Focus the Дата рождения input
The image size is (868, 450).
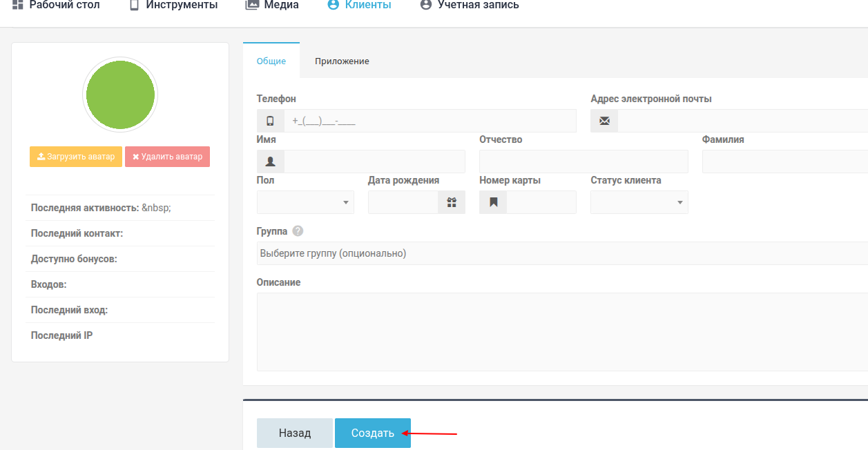(x=403, y=202)
